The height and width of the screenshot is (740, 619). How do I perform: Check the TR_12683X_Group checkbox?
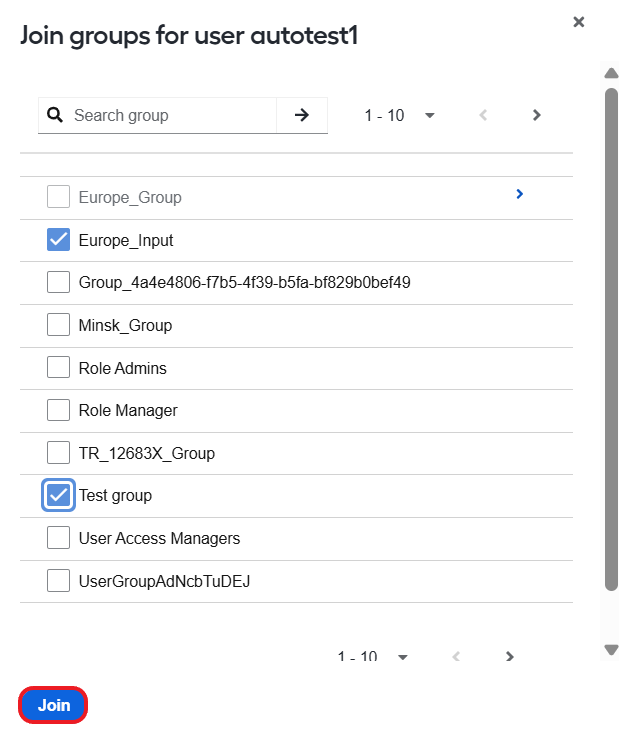(59, 453)
